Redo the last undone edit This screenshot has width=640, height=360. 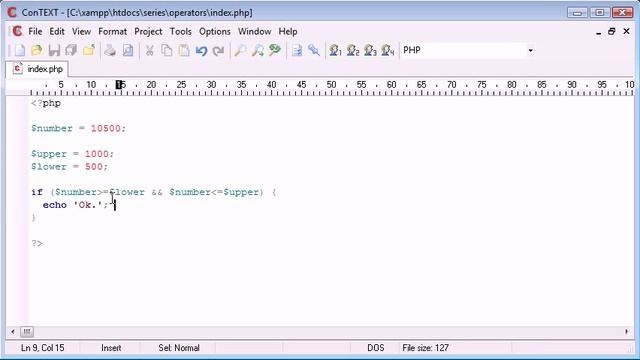(218, 51)
